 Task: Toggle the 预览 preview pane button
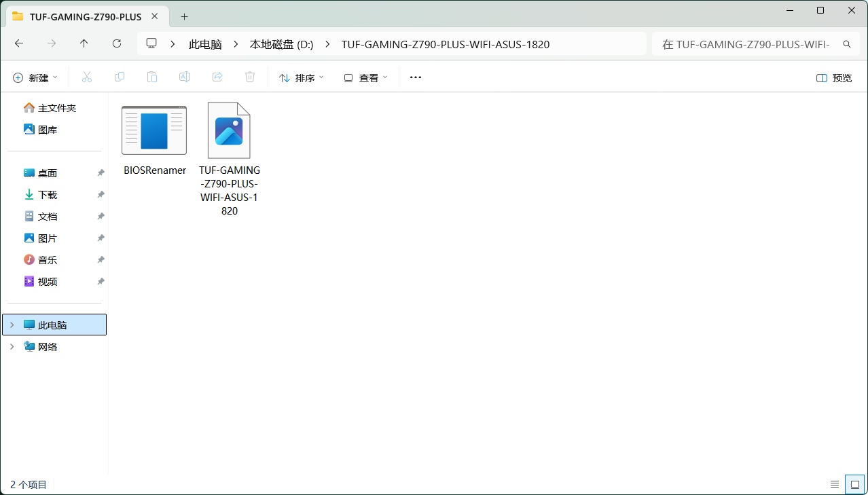[x=834, y=77]
